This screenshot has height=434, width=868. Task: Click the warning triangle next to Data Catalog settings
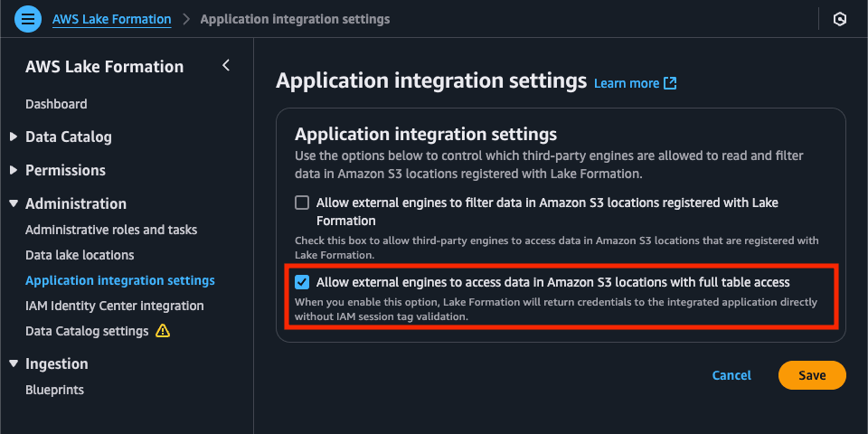(x=163, y=331)
